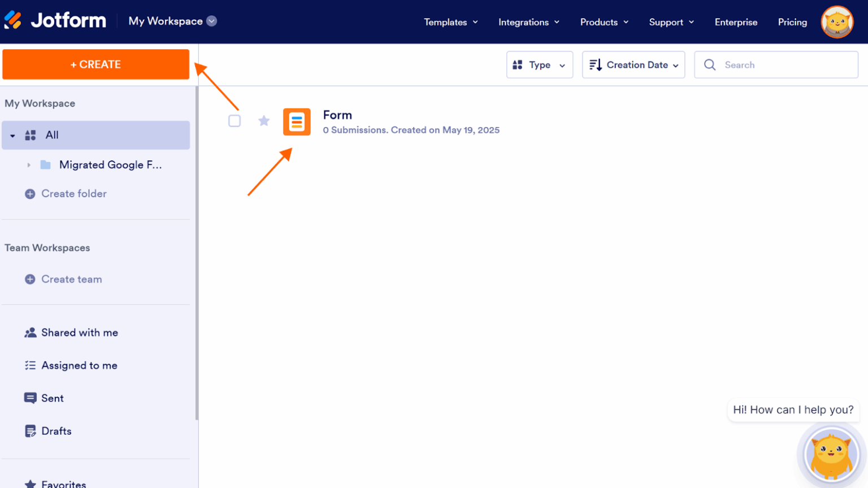Expand the Migrated Google Forms folder

pyautogui.click(x=29, y=164)
